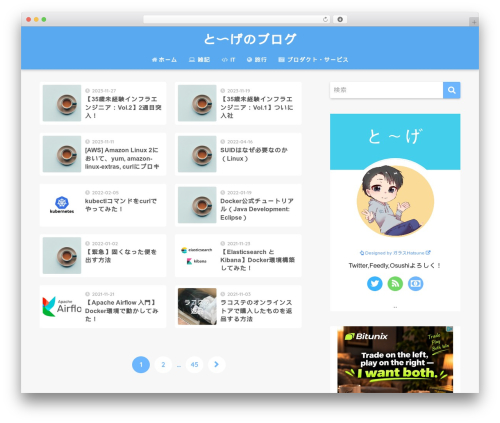Viewport: 500px width, 423px height.
Task: Select pagination page 1
Action: pos(141,364)
